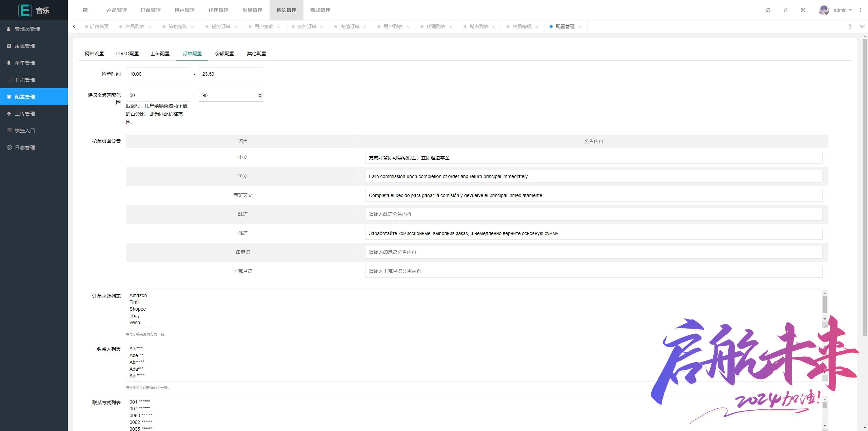Open the vertical three-dot more menu

(x=861, y=10)
